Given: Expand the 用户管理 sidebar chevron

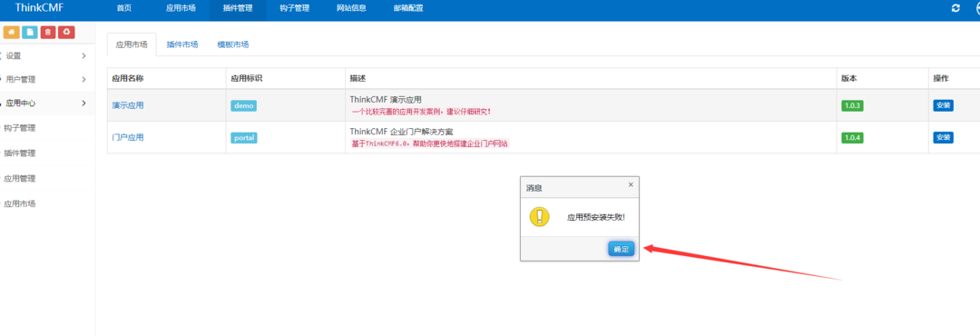Looking at the screenshot, I should click(83, 80).
